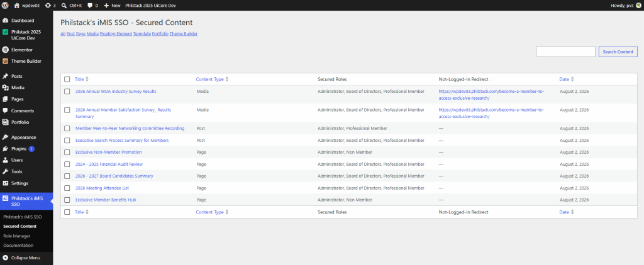The height and width of the screenshot is (265, 644).
Task: Open Plugins in the sidebar
Action: tap(26, 148)
